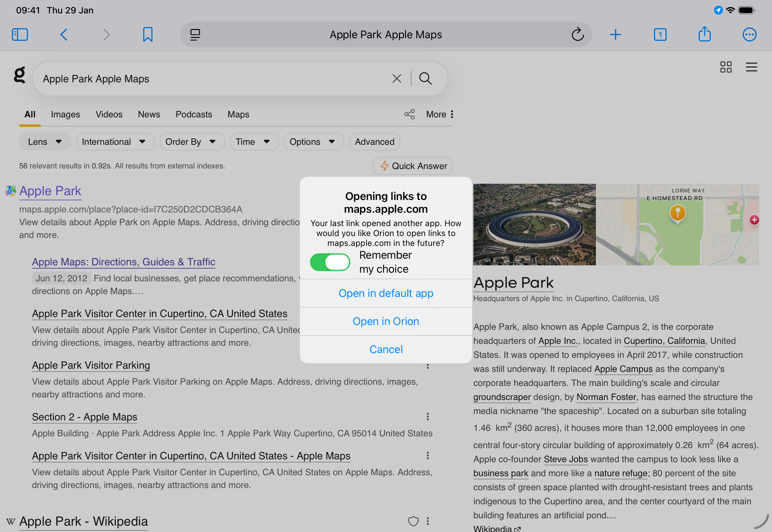Open the reader mode icon in address bar

(195, 34)
